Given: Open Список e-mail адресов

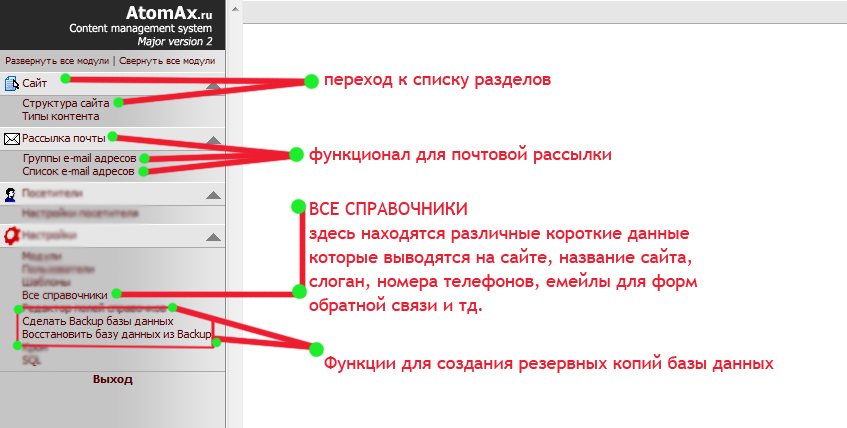Looking at the screenshot, I should click(78, 171).
